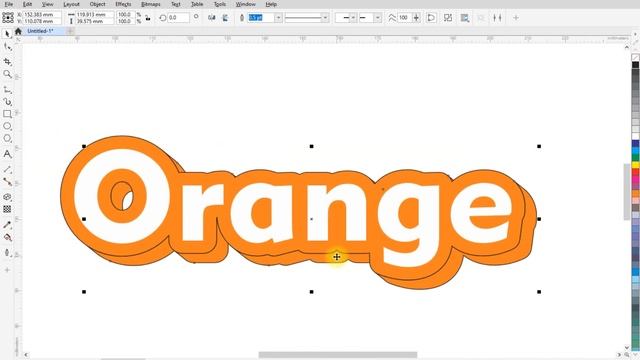Open the Welcome screen home tab
The image size is (640, 360).
point(18,31)
